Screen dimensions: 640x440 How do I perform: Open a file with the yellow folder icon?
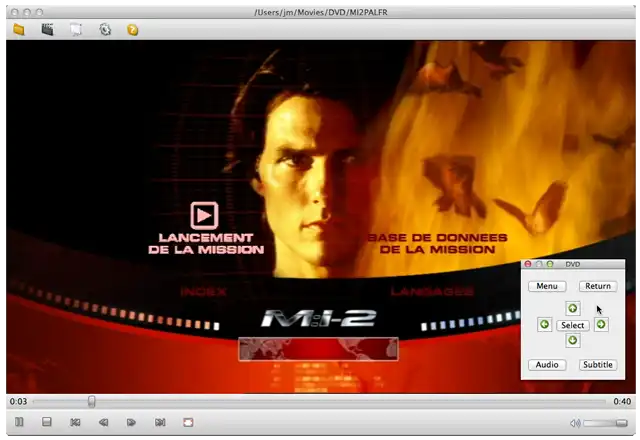[19, 30]
